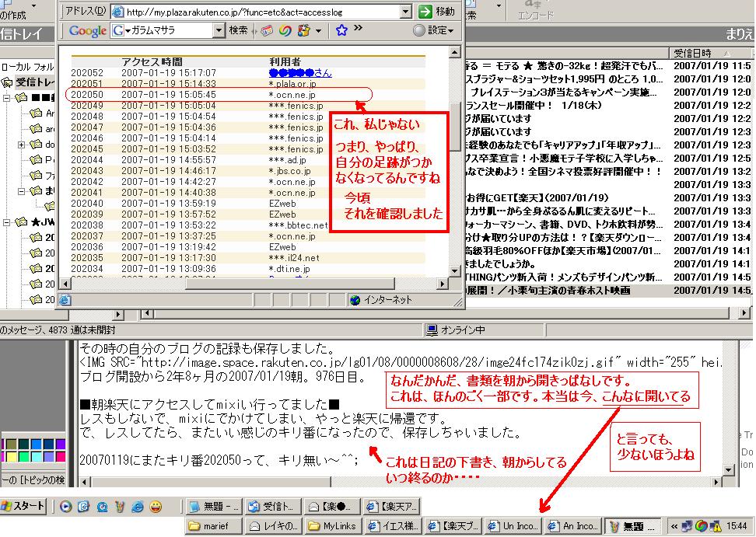
Task: Click the bright green color swatch in palette
Action: [x=23, y=457]
